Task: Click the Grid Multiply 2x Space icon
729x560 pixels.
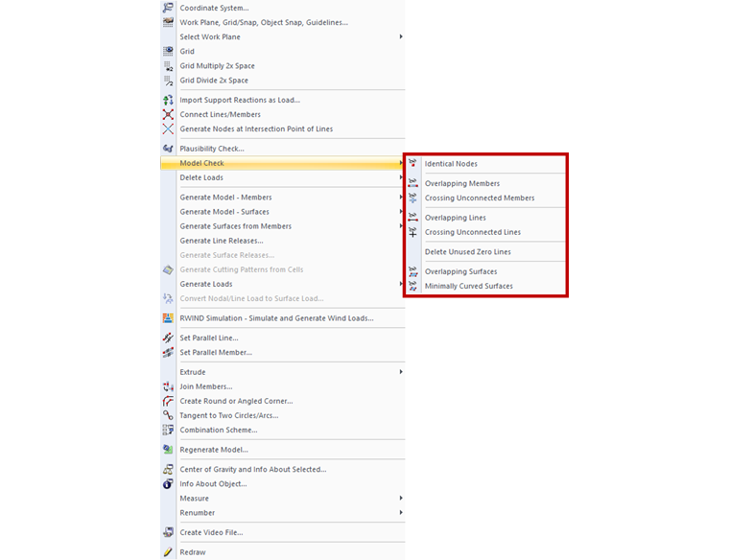Action: tap(168, 65)
